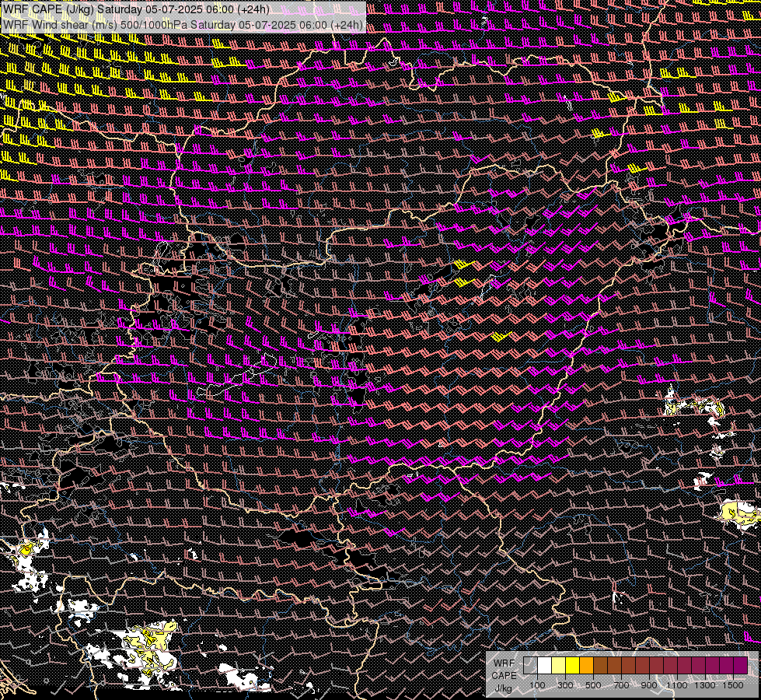The image size is (761, 700).
Task: Click the '1300' label on the legend
Action: [705, 685]
